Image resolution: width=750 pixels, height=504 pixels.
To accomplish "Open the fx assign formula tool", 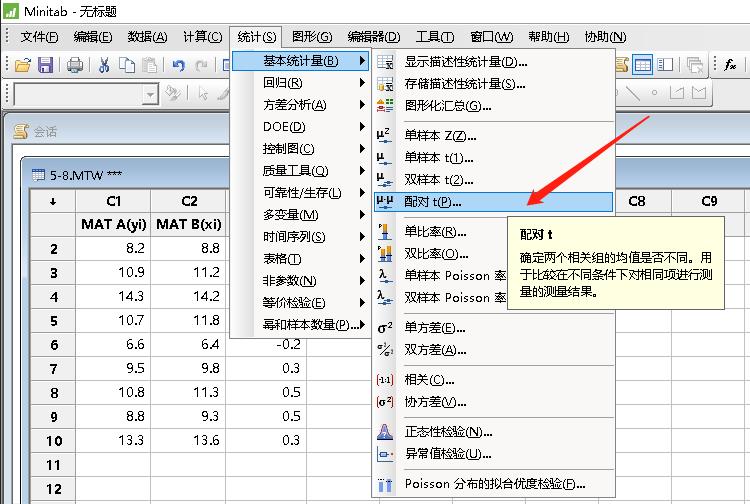I will click(x=730, y=65).
